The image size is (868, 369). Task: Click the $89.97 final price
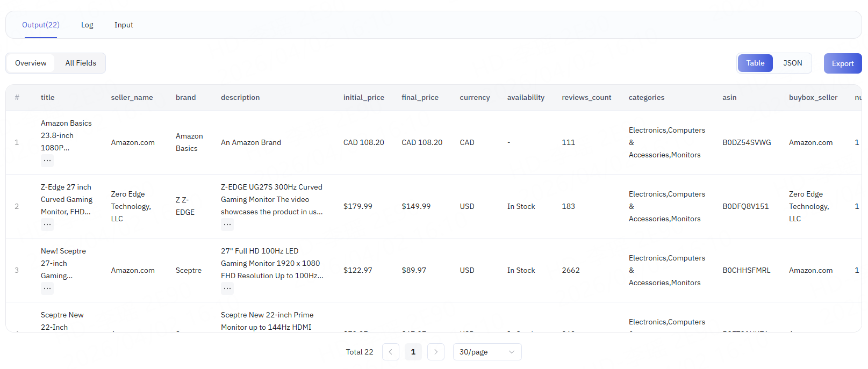[414, 270]
